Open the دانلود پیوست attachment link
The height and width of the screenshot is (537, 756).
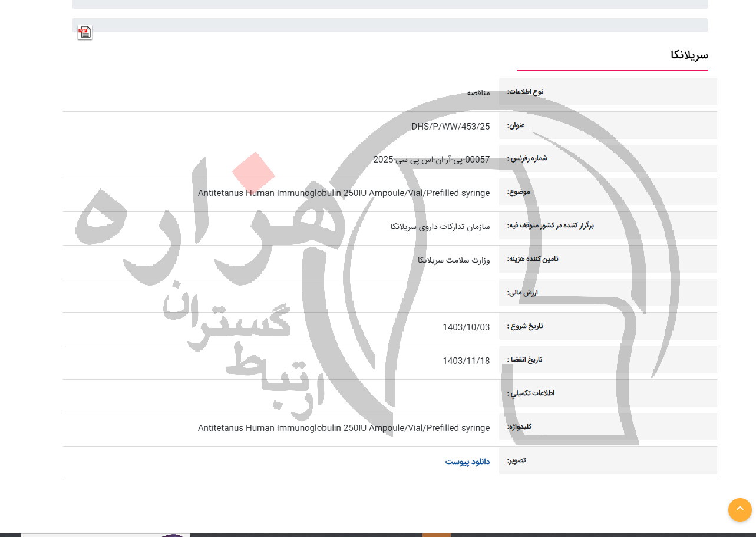tap(467, 462)
